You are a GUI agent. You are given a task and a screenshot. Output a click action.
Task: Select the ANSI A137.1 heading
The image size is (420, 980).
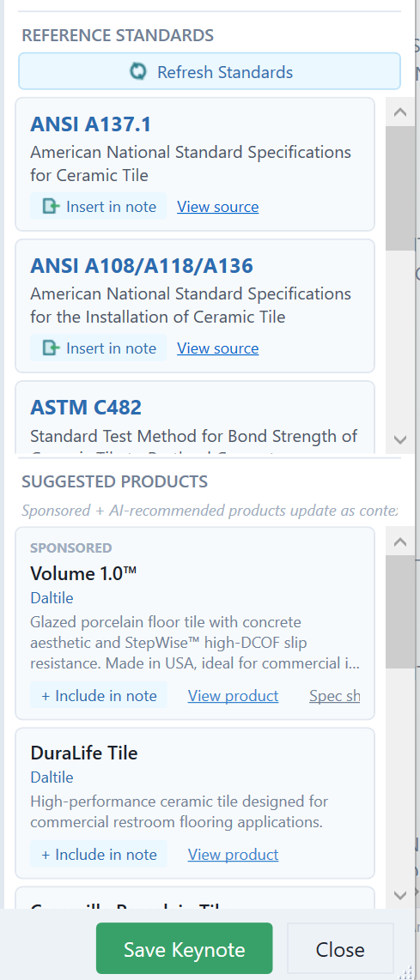click(x=91, y=124)
